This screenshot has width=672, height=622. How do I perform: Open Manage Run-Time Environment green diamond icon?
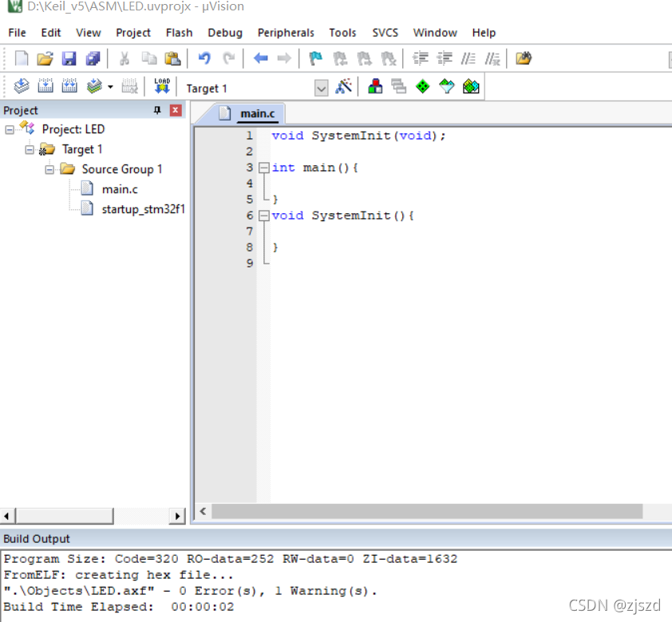pos(423,86)
